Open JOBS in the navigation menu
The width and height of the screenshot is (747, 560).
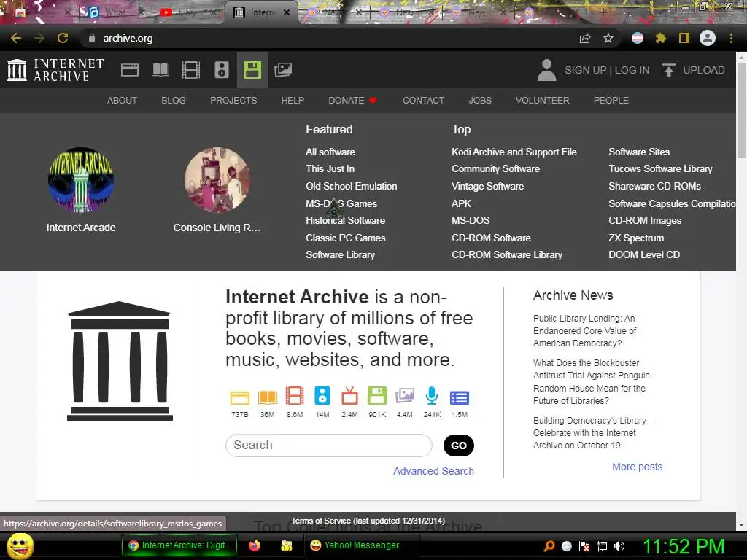[480, 101]
